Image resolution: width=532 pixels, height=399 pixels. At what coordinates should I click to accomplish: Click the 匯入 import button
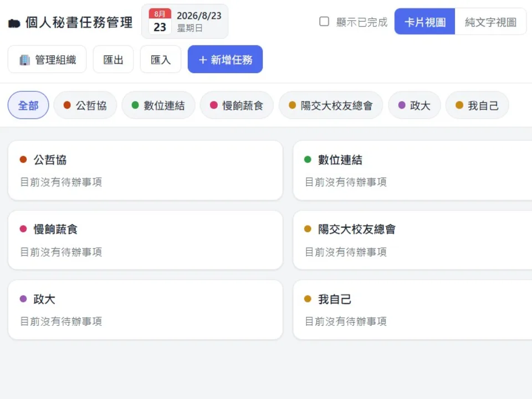(x=161, y=59)
